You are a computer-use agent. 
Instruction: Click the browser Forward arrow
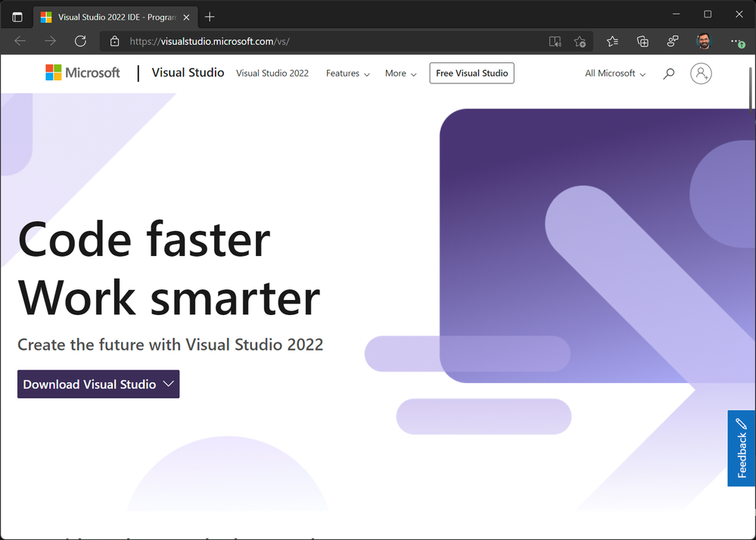50,41
